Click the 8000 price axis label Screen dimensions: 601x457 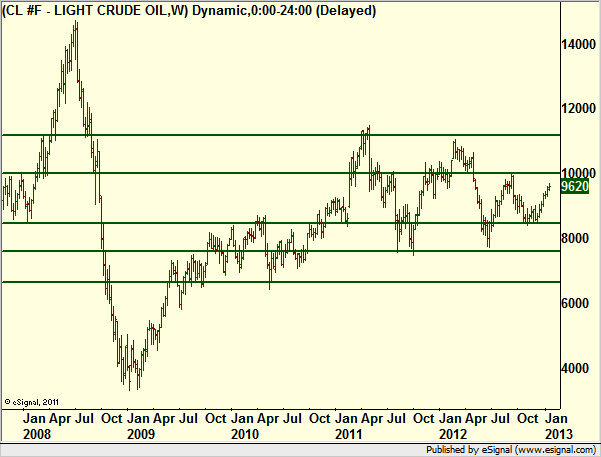click(575, 238)
